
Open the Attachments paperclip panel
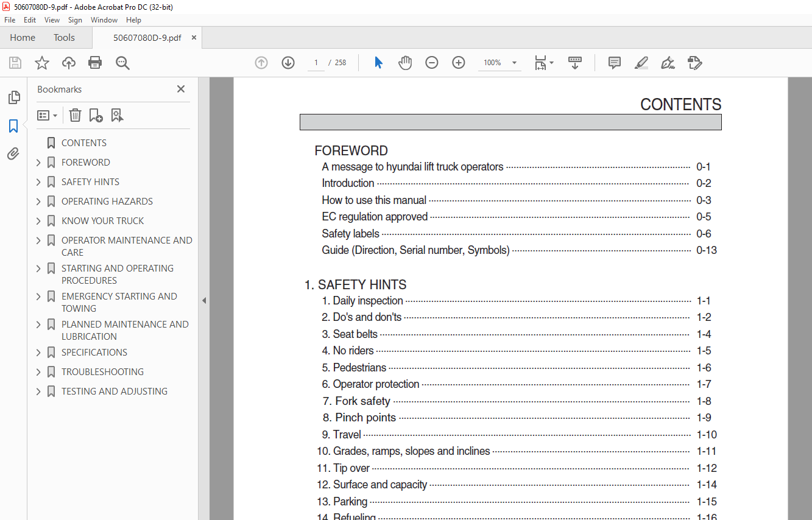coord(13,153)
